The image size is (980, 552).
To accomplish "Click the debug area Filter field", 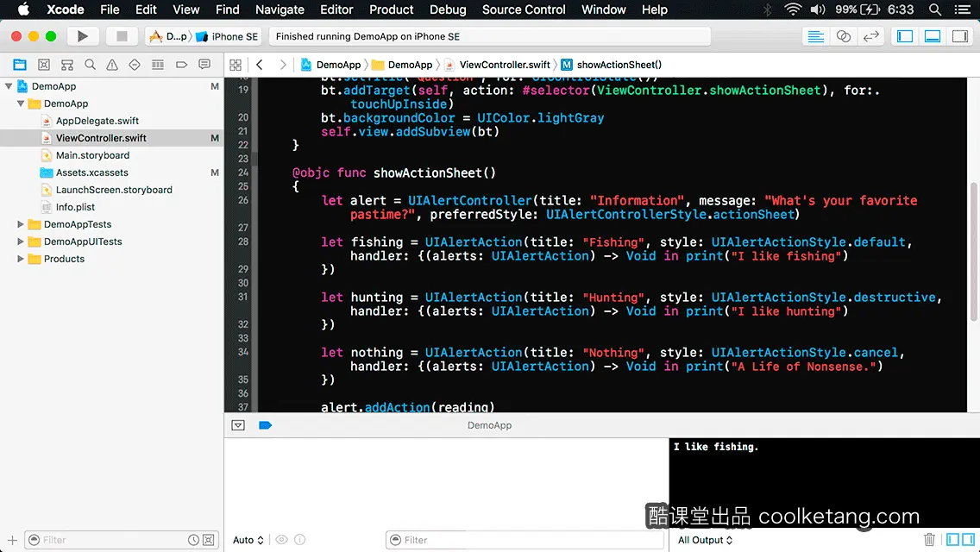I will 525,540.
